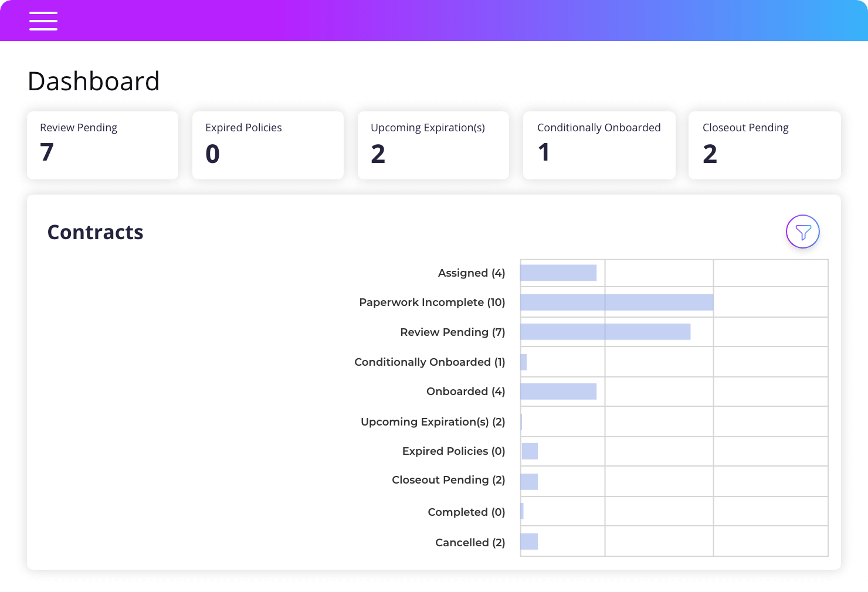868x592 pixels.
Task: Select the 'Conditionally Onboarded (1)' chart label
Action: tap(430, 362)
